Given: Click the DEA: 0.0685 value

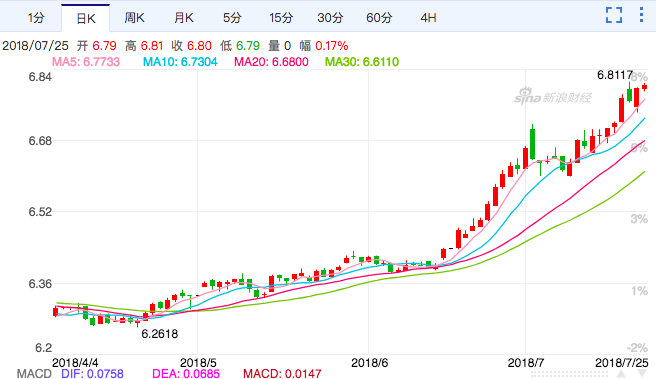Looking at the screenshot, I should coord(186,373).
